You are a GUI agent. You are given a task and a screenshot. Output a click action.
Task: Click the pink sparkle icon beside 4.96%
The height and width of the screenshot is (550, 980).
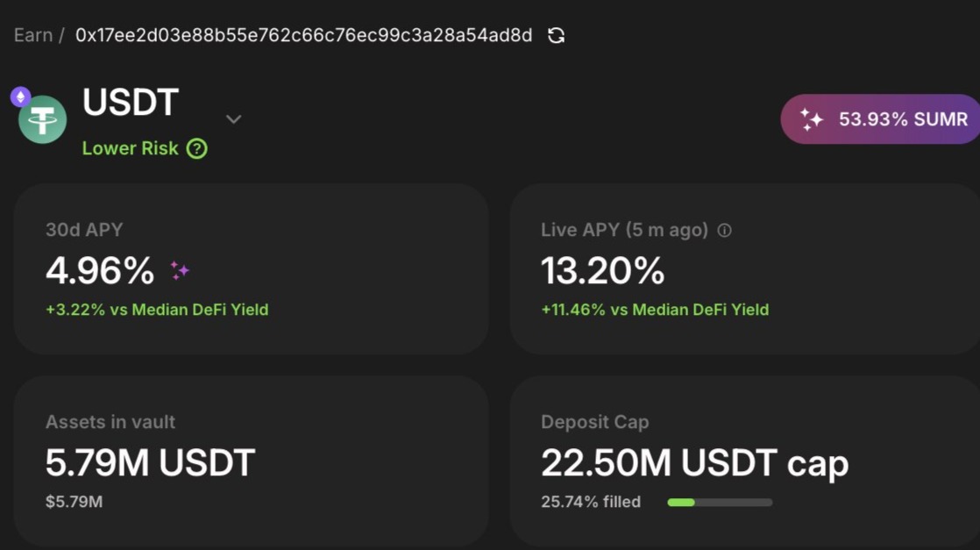pyautogui.click(x=180, y=271)
